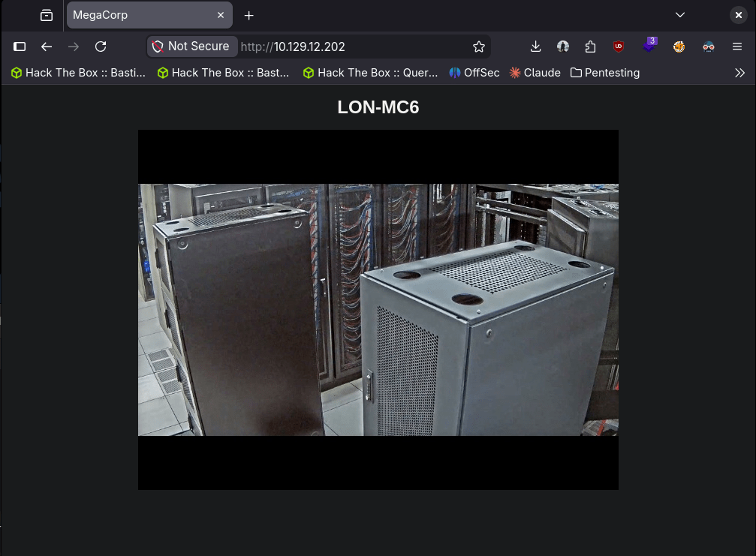Go back to the previous page

pos(47,47)
